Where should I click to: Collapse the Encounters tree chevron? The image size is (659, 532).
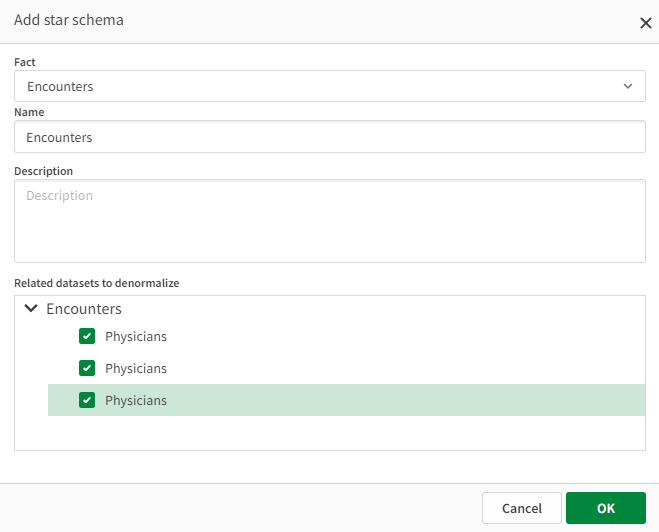tap(31, 308)
